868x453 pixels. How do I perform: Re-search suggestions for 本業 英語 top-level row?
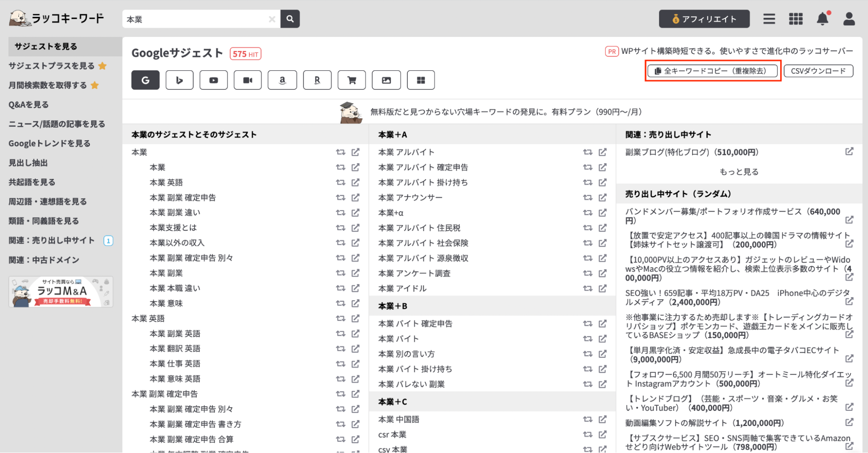coord(340,318)
